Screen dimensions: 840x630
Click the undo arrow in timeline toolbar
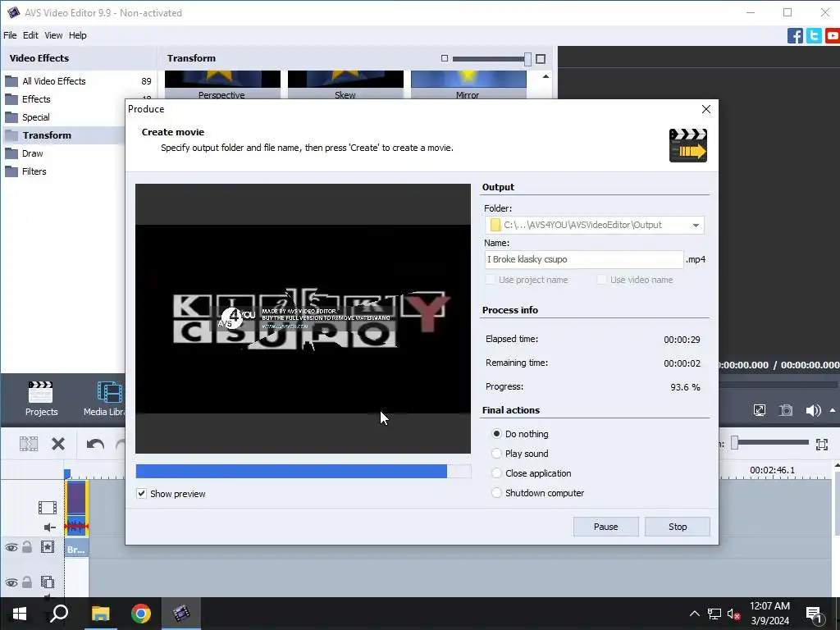tap(95, 444)
